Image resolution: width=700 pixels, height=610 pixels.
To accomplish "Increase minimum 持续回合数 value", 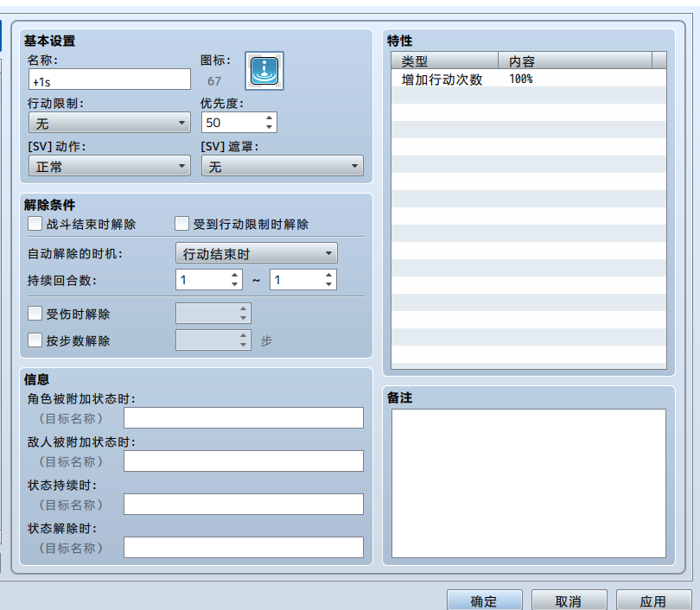I will [x=234, y=276].
